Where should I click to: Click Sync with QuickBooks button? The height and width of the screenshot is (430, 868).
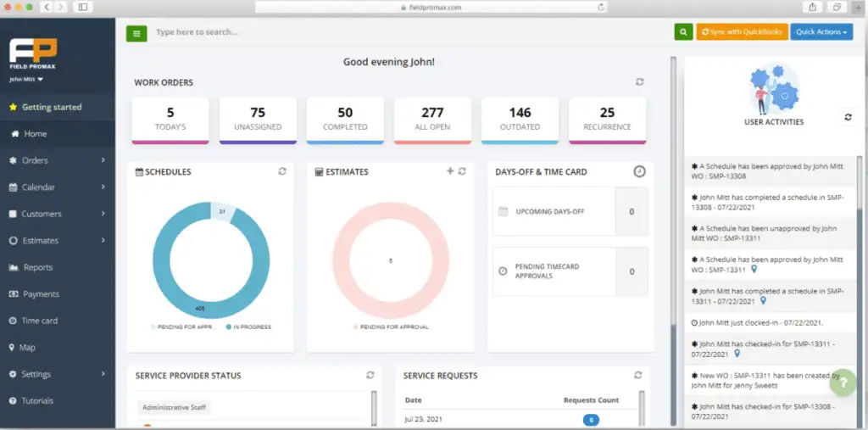click(x=742, y=32)
